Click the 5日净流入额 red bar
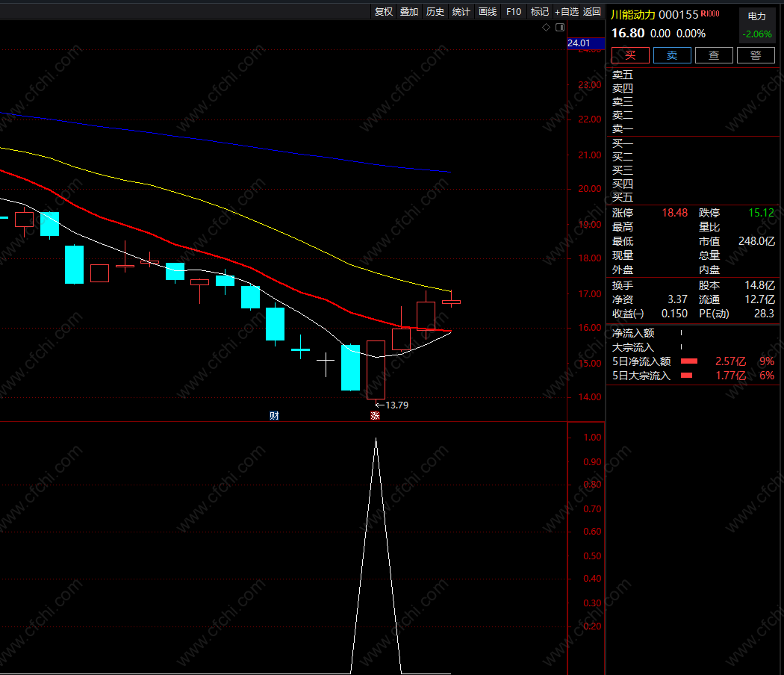 [689, 361]
